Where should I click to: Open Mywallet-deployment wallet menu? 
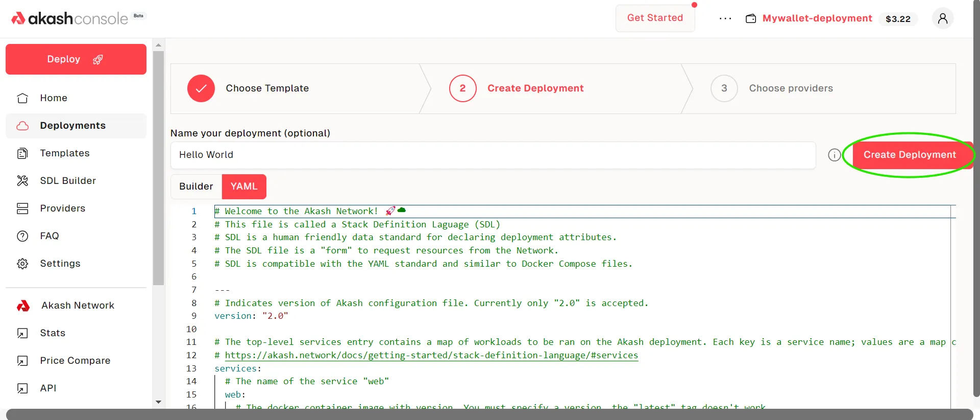coord(817,18)
